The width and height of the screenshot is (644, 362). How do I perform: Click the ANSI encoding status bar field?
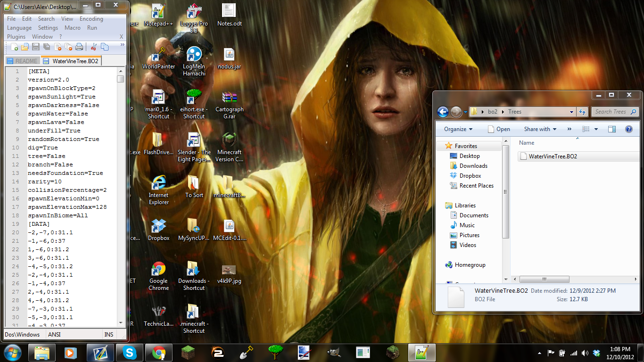pos(54,334)
